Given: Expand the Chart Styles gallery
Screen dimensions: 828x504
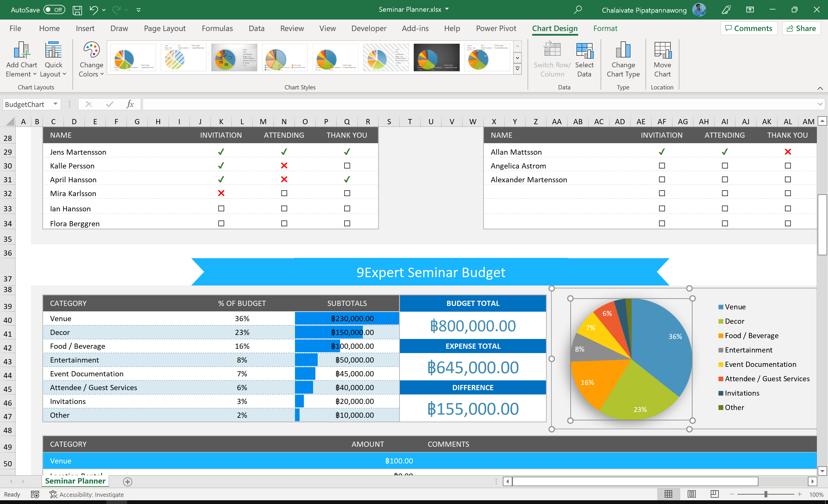Looking at the screenshot, I should click(517, 68).
